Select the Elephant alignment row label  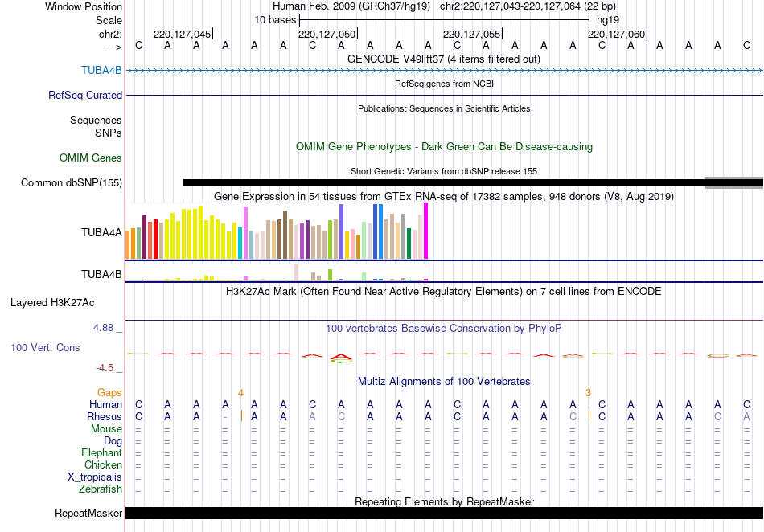tap(101, 452)
